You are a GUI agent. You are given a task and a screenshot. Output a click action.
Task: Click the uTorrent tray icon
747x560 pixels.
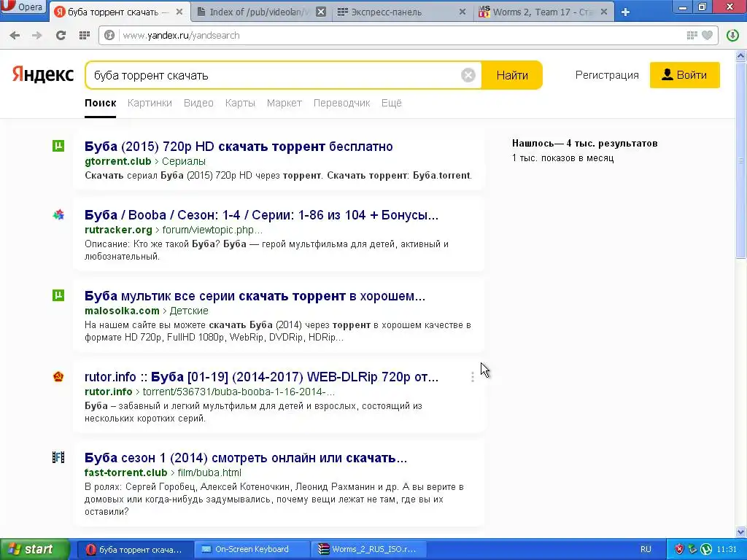tap(706, 549)
